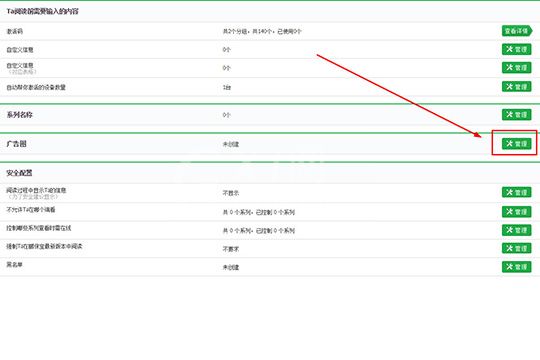The width and height of the screenshot is (540, 360).
Task: Click 管理 for first 自定义信息 row
Action: [x=517, y=50]
